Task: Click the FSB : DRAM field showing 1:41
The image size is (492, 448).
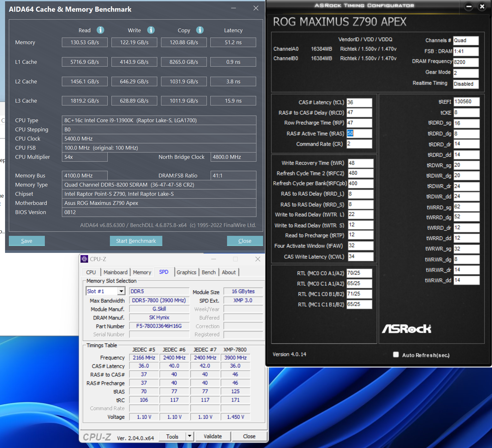Action: coord(466,51)
